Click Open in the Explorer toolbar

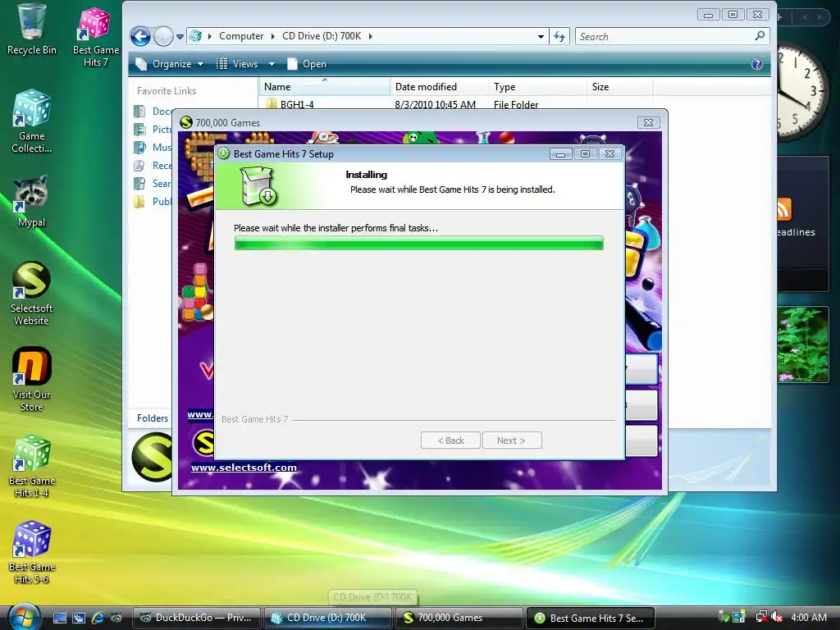307,64
